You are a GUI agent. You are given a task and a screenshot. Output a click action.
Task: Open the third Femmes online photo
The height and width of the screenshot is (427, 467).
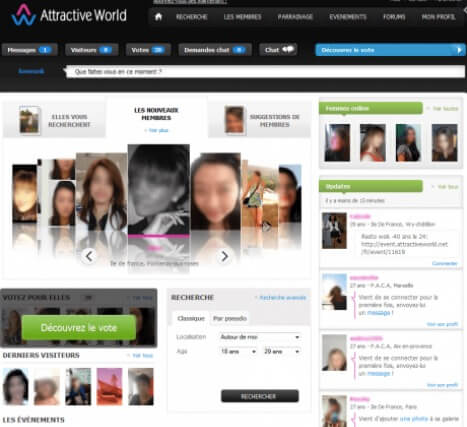[x=408, y=143]
